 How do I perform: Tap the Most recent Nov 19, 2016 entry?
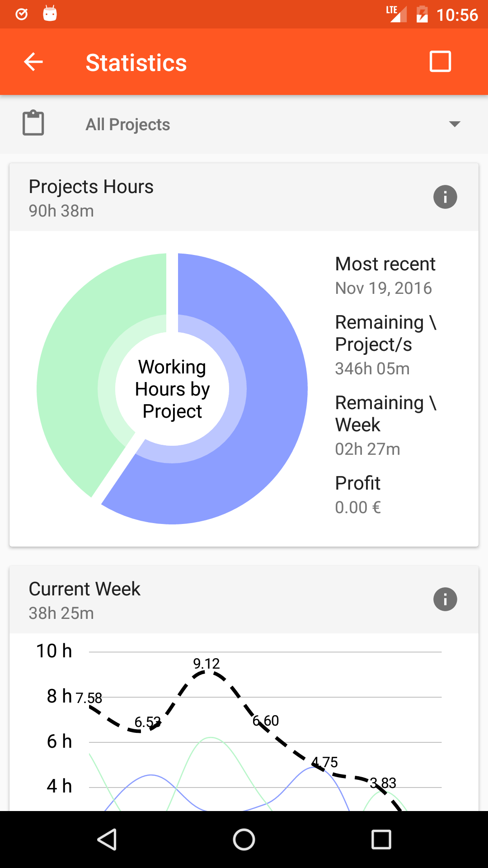pos(385,276)
